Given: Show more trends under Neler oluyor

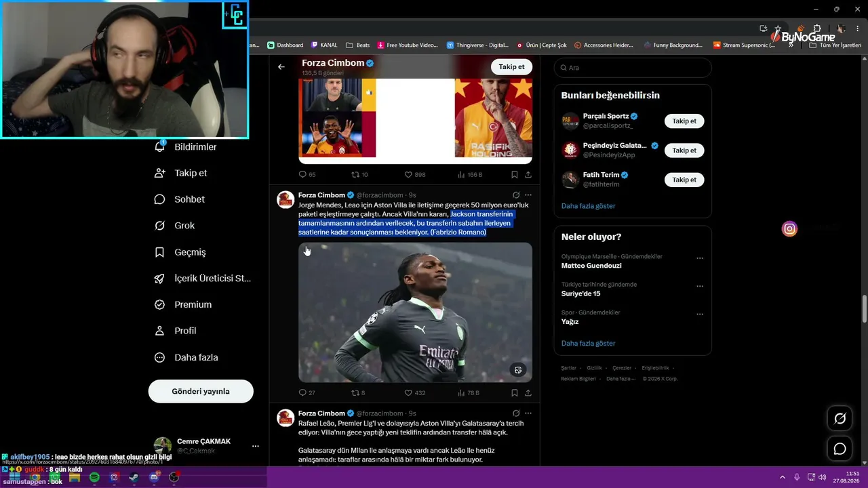Looking at the screenshot, I should pos(588,344).
